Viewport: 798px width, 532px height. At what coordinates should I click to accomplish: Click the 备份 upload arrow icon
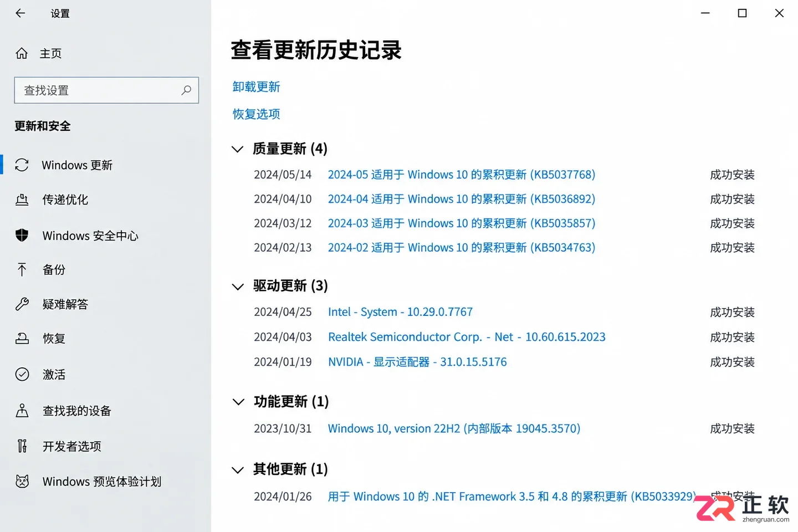[22, 270]
